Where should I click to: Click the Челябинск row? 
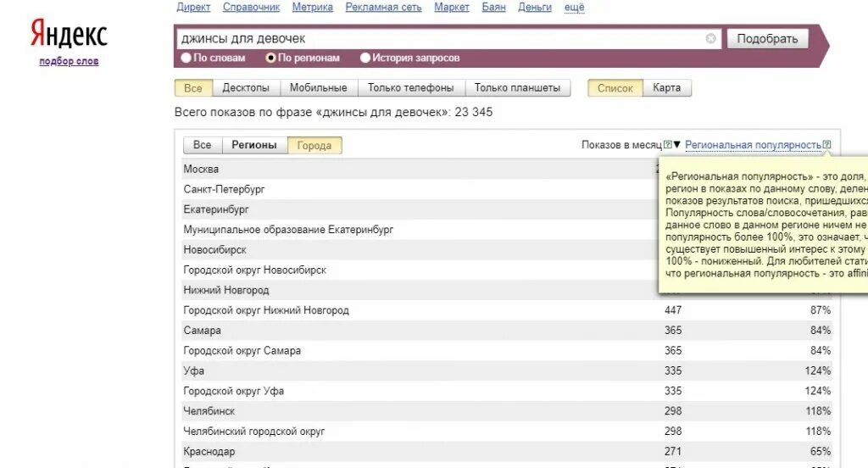(507, 411)
